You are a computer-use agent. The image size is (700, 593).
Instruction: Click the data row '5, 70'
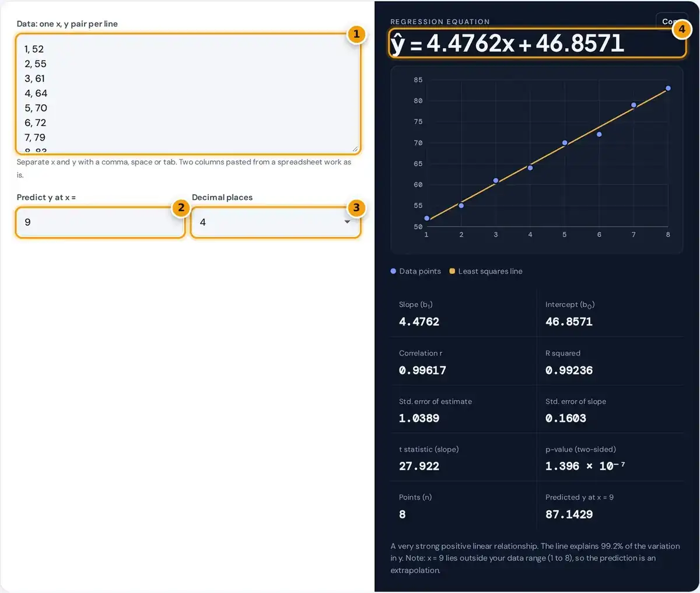click(36, 108)
